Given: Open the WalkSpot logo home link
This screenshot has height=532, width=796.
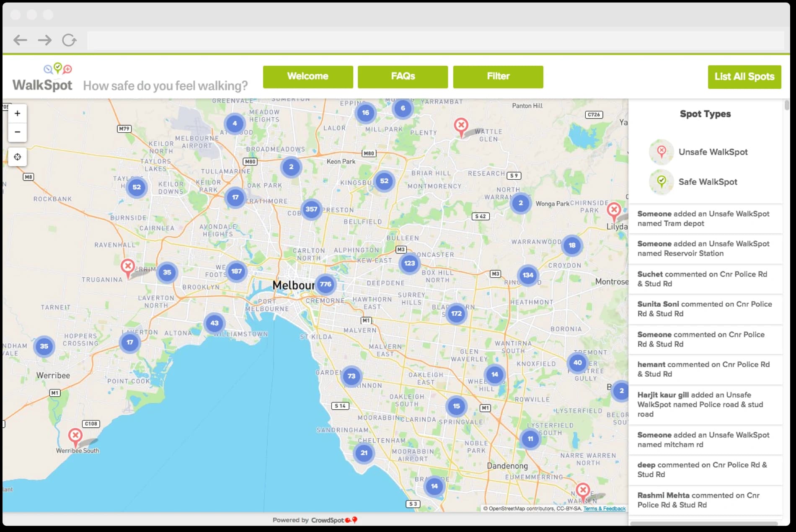Looking at the screenshot, I should [x=42, y=78].
